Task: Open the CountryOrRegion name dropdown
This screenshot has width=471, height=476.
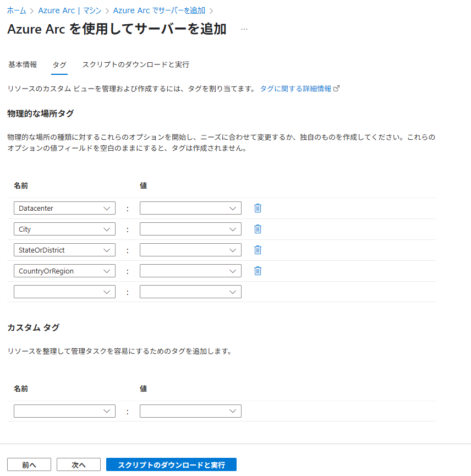Action: click(x=64, y=271)
